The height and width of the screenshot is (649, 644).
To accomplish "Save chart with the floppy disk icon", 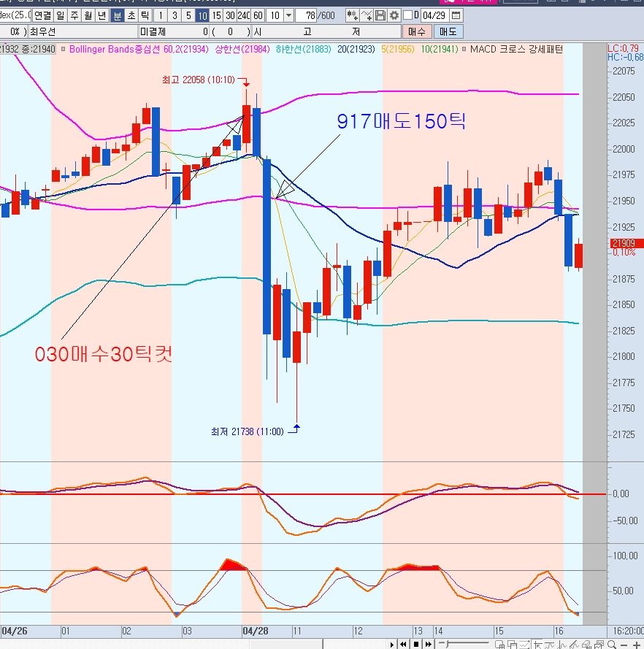I will (380, 15).
